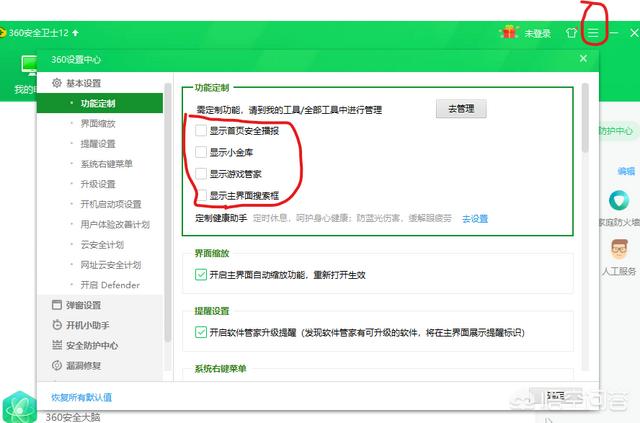Click the 开机小助手 timer icon
Viewport: 640px width, 423px height.
[57, 325]
